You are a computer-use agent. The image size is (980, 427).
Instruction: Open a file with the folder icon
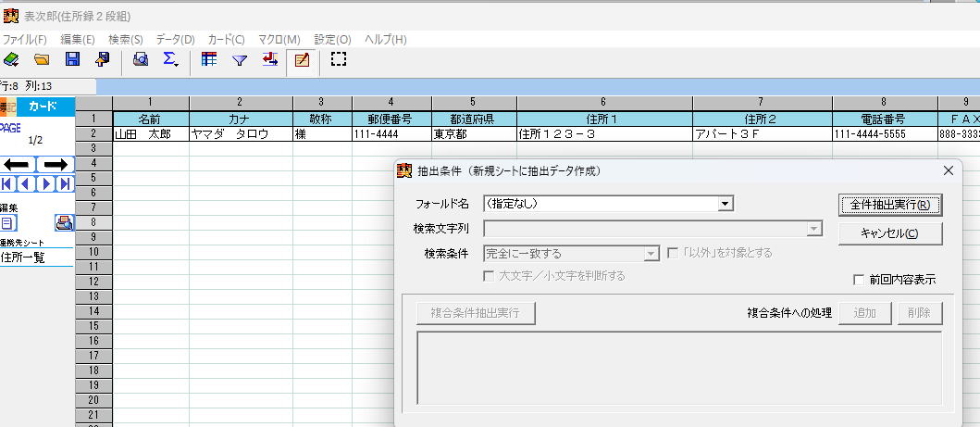[x=42, y=59]
